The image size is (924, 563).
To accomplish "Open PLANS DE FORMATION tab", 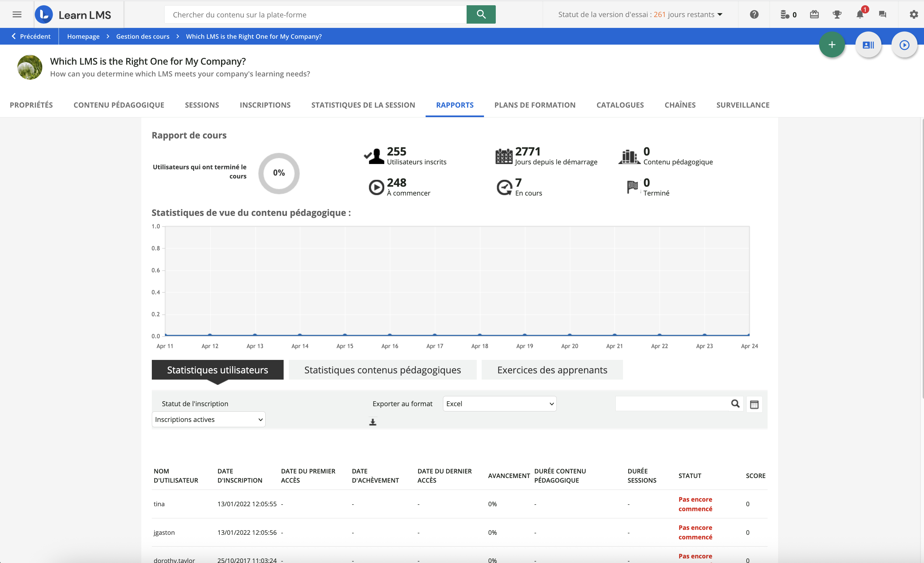I will click(x=535, y=105).
